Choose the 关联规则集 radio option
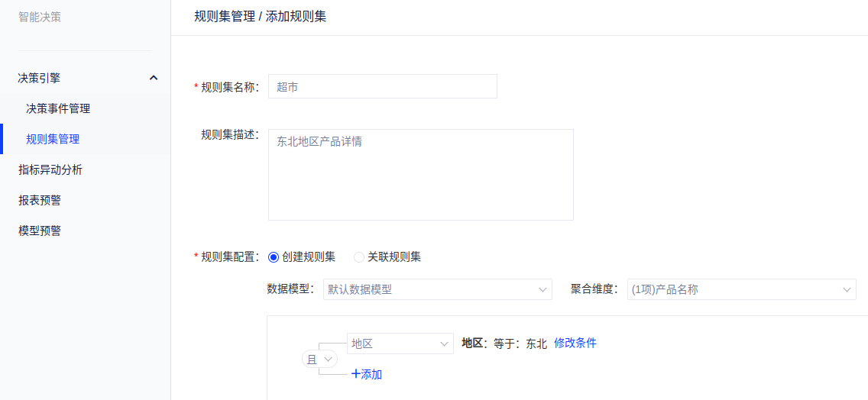The width and height of the screenshot is (868, 400). 359,257
